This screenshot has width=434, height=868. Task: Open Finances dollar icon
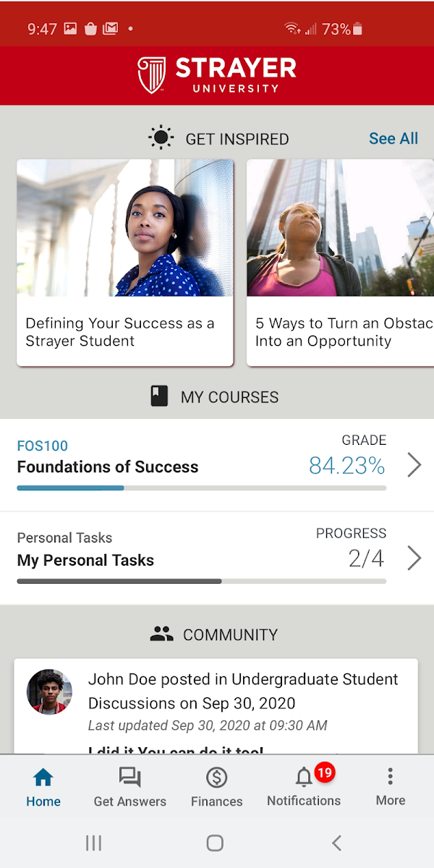click(x=216, y=778)
